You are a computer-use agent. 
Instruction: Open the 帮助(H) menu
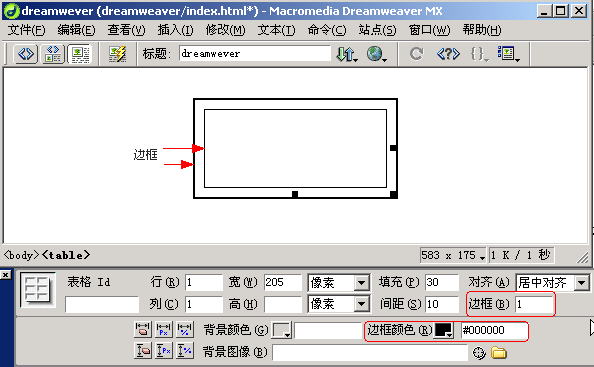pos(481,30)
